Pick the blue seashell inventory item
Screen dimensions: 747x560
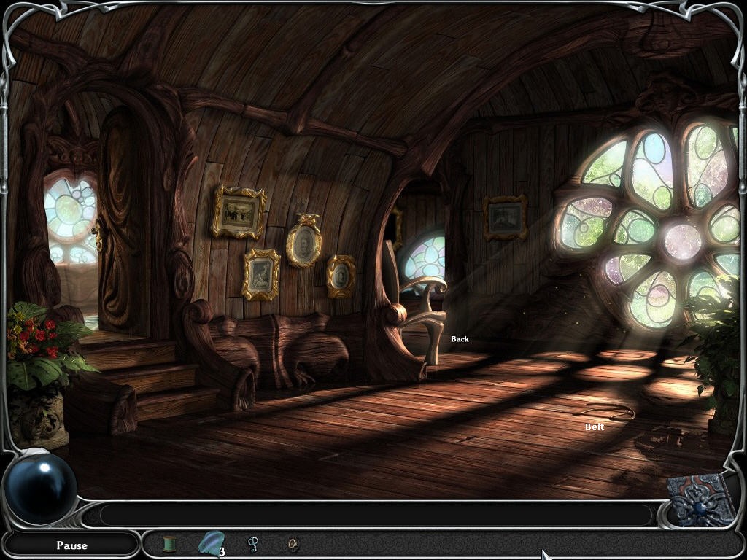tap(210, 543)
